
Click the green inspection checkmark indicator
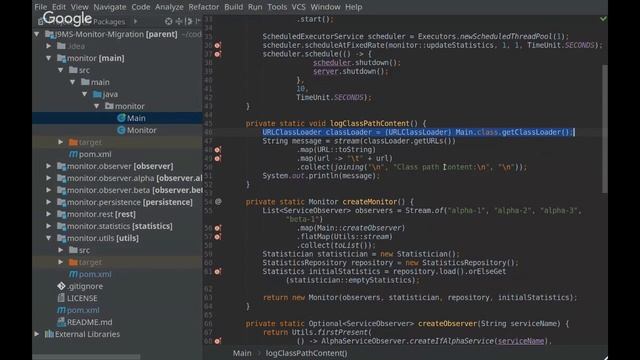[603, 19]
